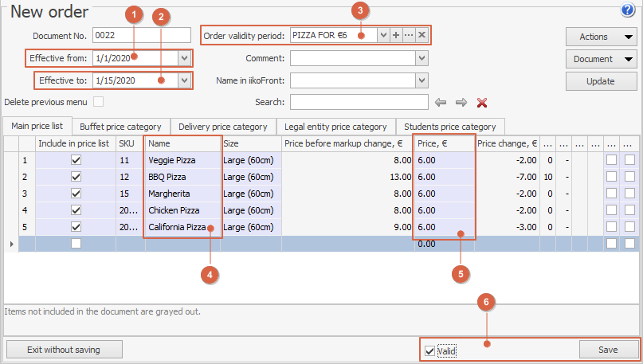Open the Delivery price category tab

click(x=222, y=127)
